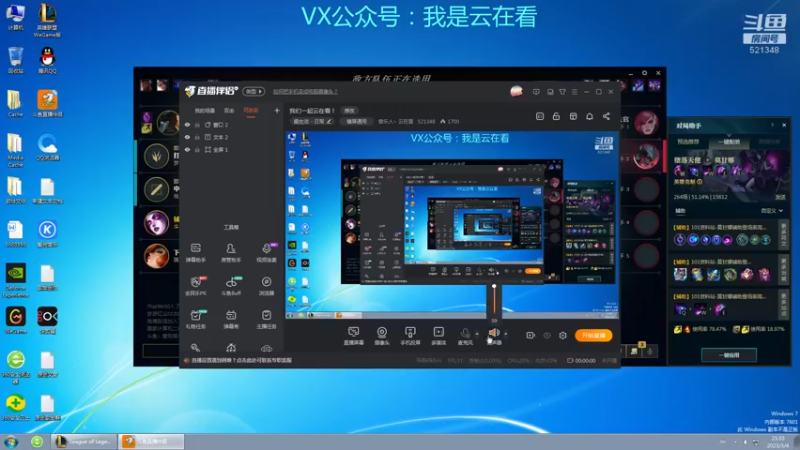The height and width of the screenshot is (450, 800).
Task: Open the 自定义 dropdown in assistant panel
Action: pyautogui.click(x=771, y=211)
